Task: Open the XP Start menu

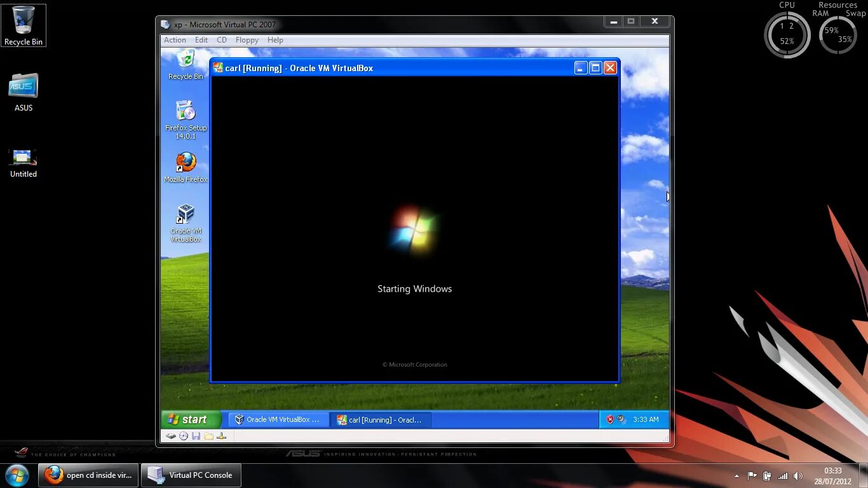Action: pos(191,419)
